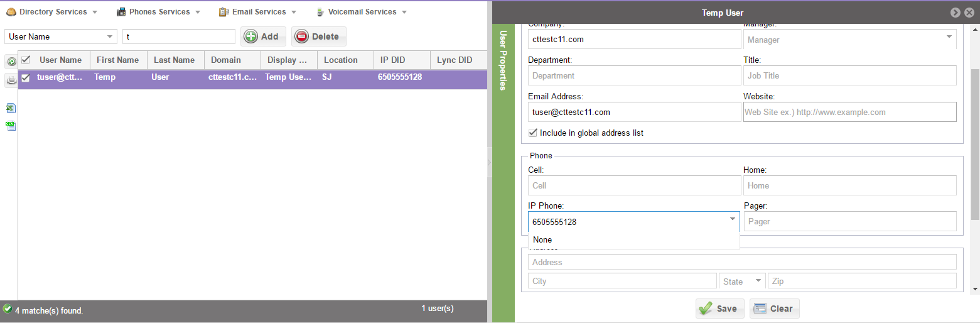Sort by Lync DID column header
The height and width of the screenshot is (323, 980).
pyautogui.click(x=458, y=60)
